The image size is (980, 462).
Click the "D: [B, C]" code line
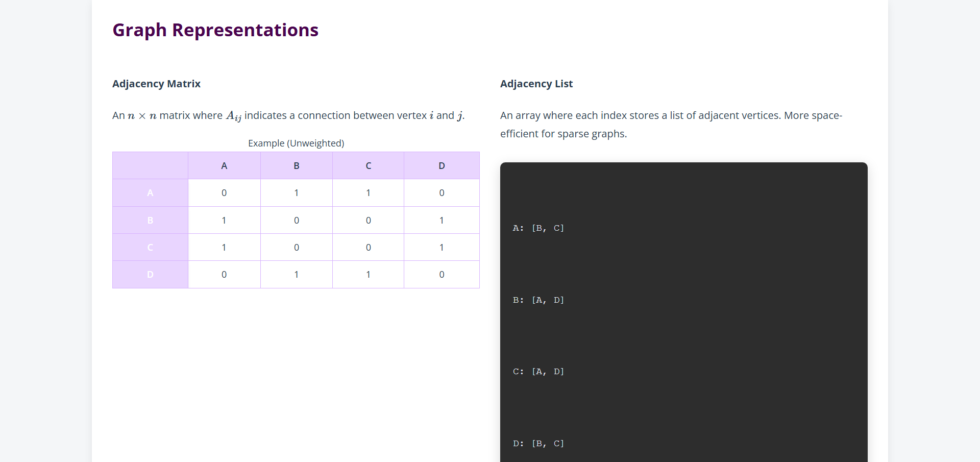click(x=538, y=444)
